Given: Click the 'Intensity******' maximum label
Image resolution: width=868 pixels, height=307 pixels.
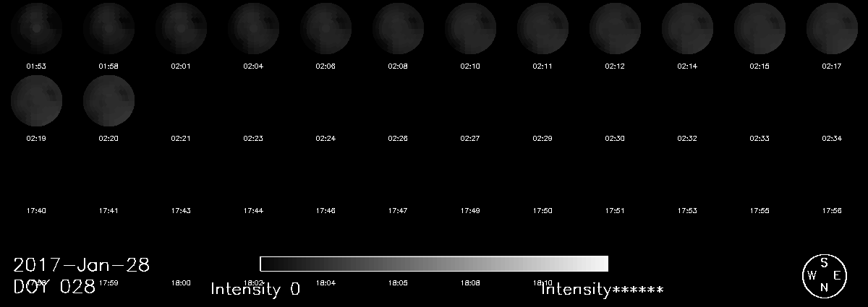Looking at the screenshot, I should (x=603, y=290).
